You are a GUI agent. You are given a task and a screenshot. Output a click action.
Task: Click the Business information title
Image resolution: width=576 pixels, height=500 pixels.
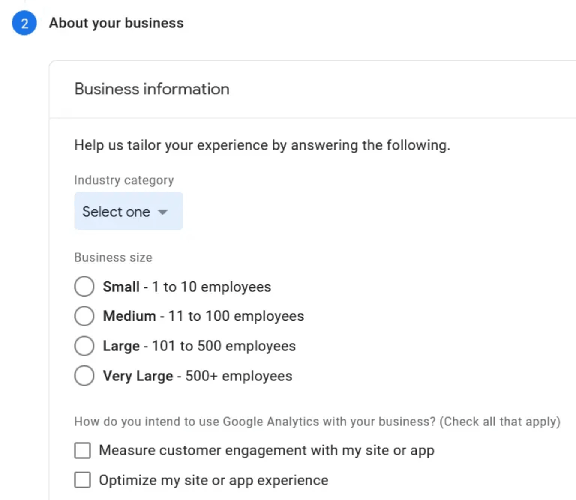pyautogui.click(x=152, y=89)
